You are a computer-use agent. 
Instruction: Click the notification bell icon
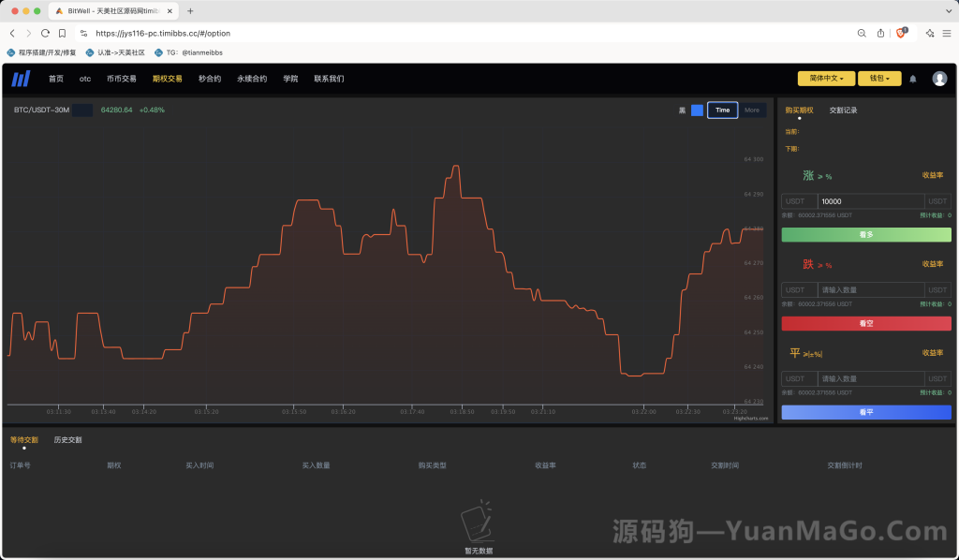[x=912, y=79]
